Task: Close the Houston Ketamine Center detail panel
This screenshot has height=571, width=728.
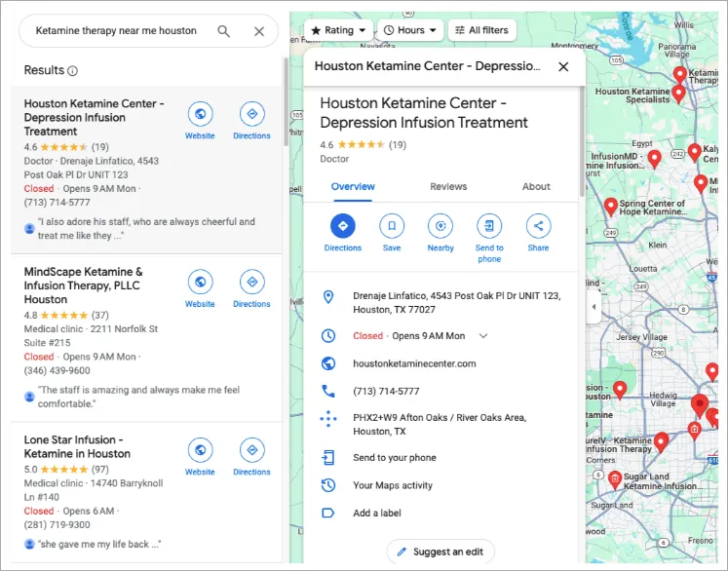Action: (563, 67)
